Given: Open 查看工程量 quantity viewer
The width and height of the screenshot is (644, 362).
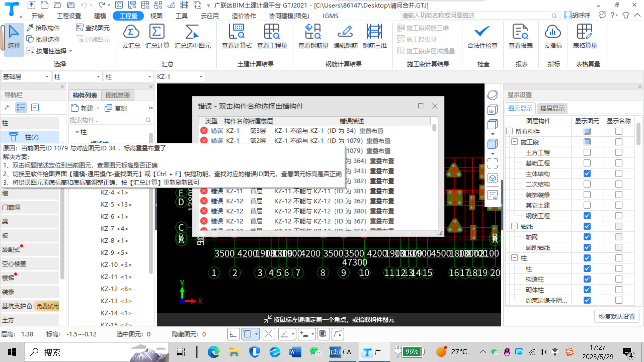Looking at the screenshot, I should pyautogui.click(x=272, y=36).
